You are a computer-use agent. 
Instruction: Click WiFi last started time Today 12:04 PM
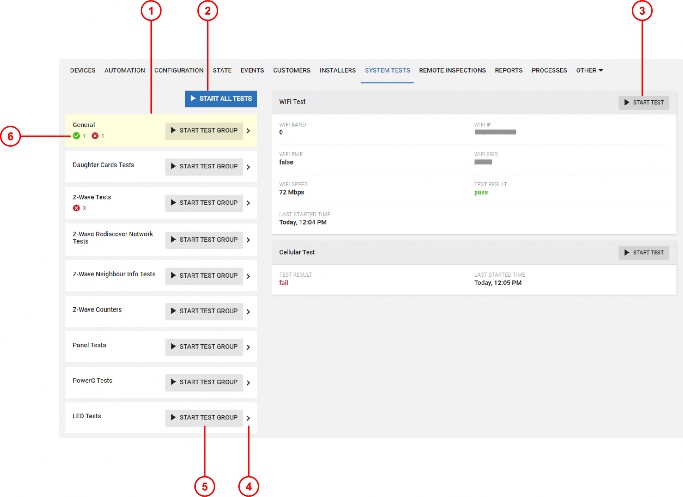coord(303,222)
